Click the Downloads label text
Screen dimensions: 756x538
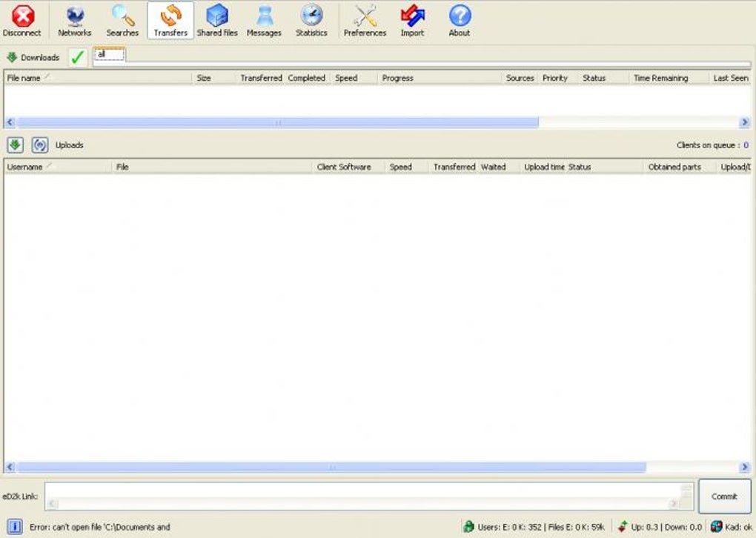40,57
